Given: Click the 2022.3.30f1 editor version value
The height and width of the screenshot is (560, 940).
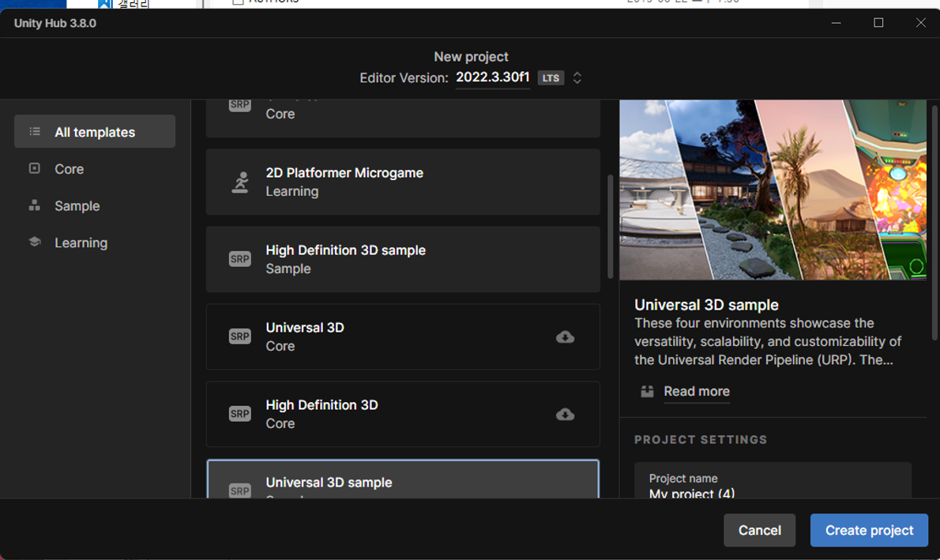Looking at the screenshot, I should coord(493,77).
